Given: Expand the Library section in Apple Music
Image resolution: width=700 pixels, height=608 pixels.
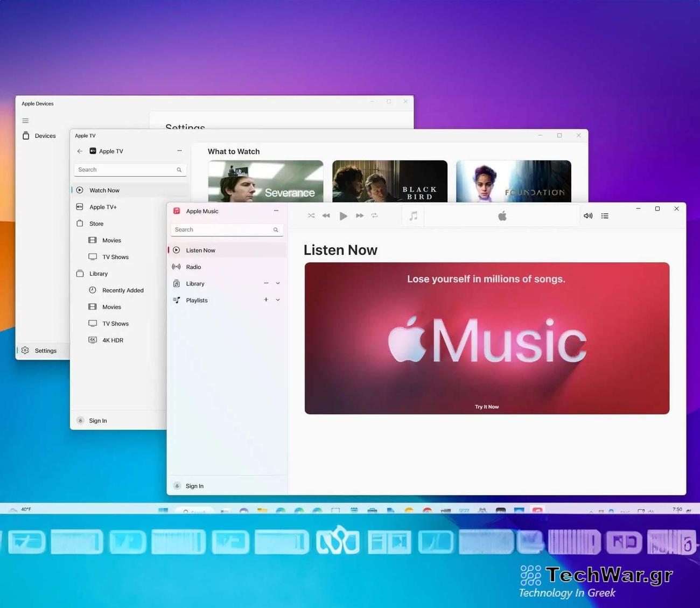Looking at the screenshot, I should (278, 283).
